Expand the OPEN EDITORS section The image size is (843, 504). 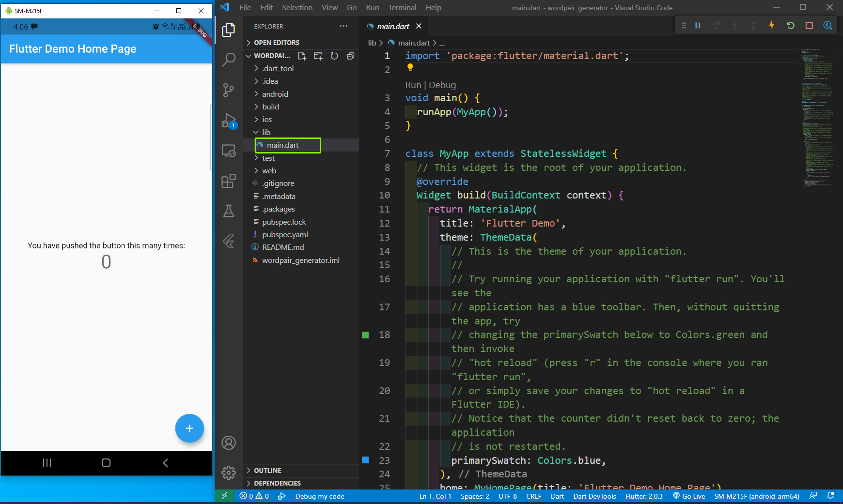click(277, 43)
